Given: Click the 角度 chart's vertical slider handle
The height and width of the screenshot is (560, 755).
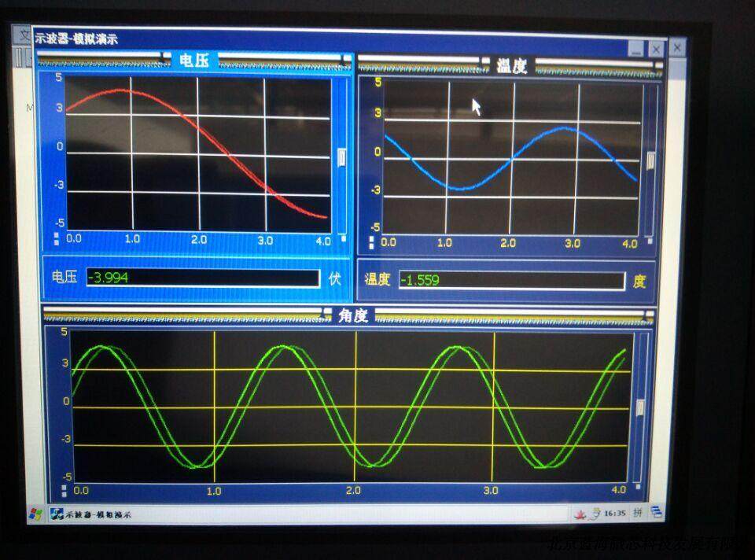Looking at the screenshot, I should (x=640, y=407).
